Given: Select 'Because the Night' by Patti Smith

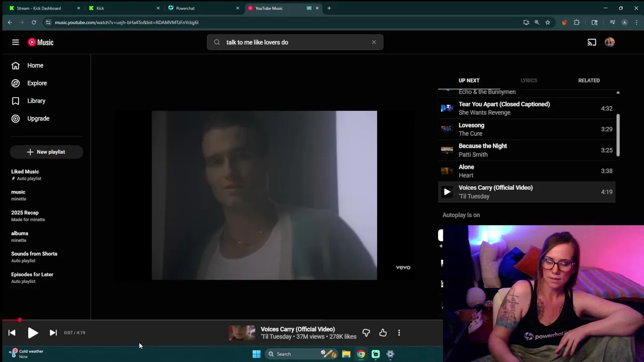Looking at the screenshot, I should 527,150.
